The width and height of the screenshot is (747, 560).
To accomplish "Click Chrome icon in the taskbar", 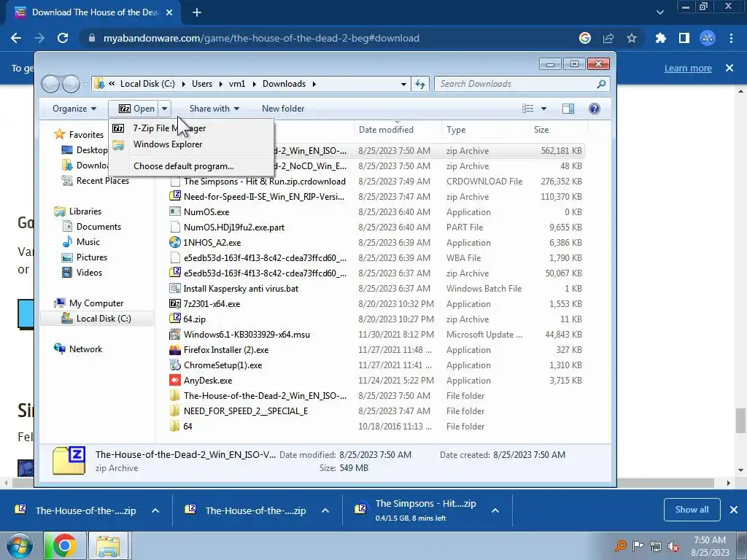I will (x=64, y=546).
